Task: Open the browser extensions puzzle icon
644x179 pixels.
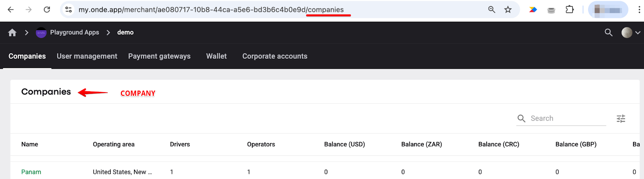Action: (570, 10)
